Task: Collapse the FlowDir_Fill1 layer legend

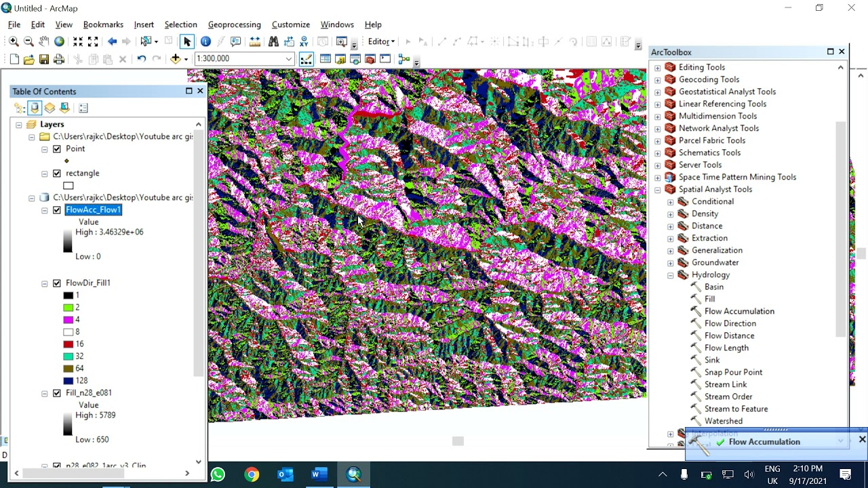Action: 45,283
